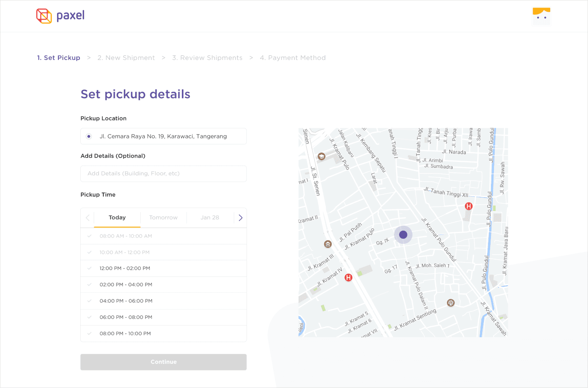
Task: Go to step 3. Review Shipments
Action: (x=207, y=58)
